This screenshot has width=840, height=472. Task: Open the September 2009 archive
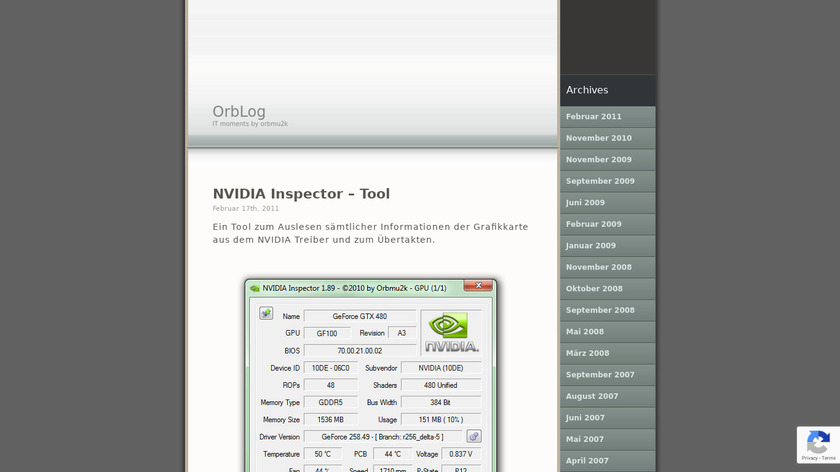pos(608,181)
